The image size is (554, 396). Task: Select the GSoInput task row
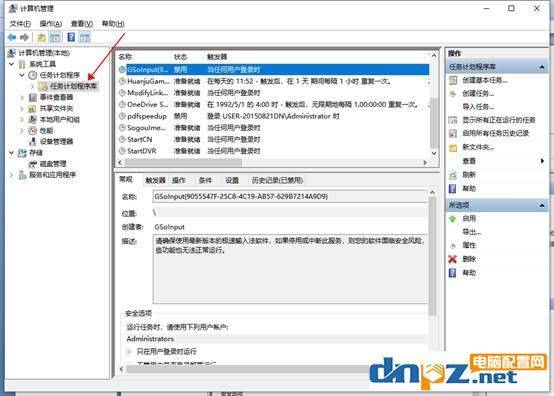[x=273, y=69]
